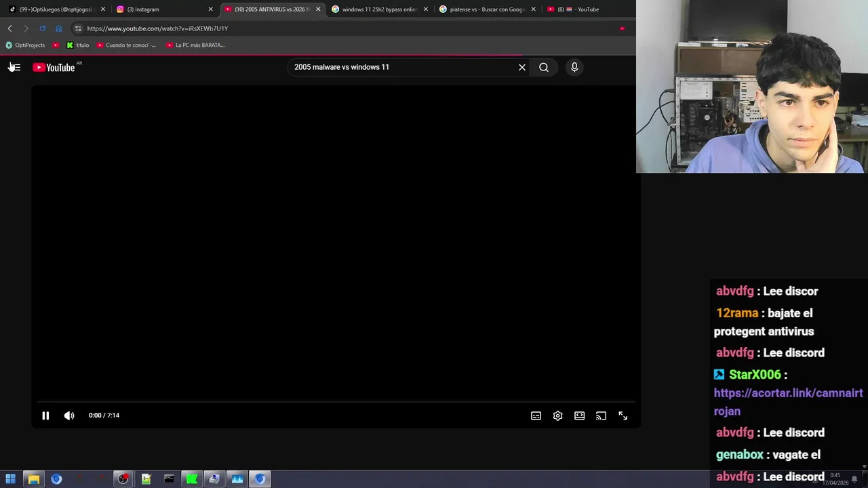The height and width of the screenshot is (488, 868).
Task: Open the player settings gear
Action: point(557,415)
